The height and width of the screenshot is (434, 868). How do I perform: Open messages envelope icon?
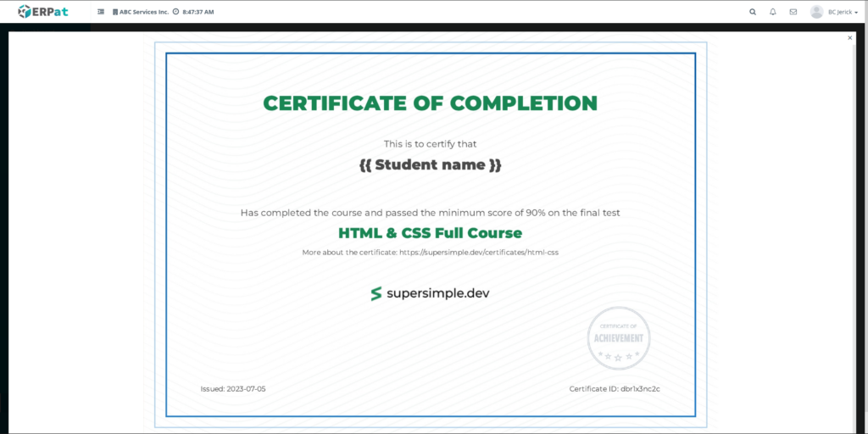coord(793,12)
